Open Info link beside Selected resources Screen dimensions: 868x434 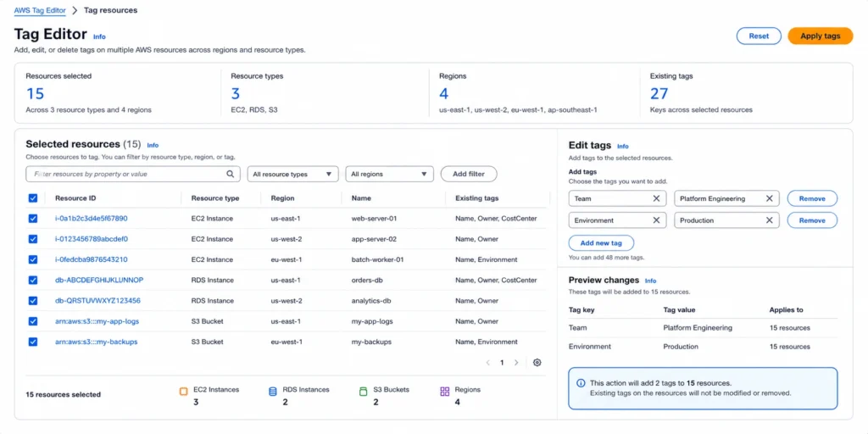click(x=153, y=145)
